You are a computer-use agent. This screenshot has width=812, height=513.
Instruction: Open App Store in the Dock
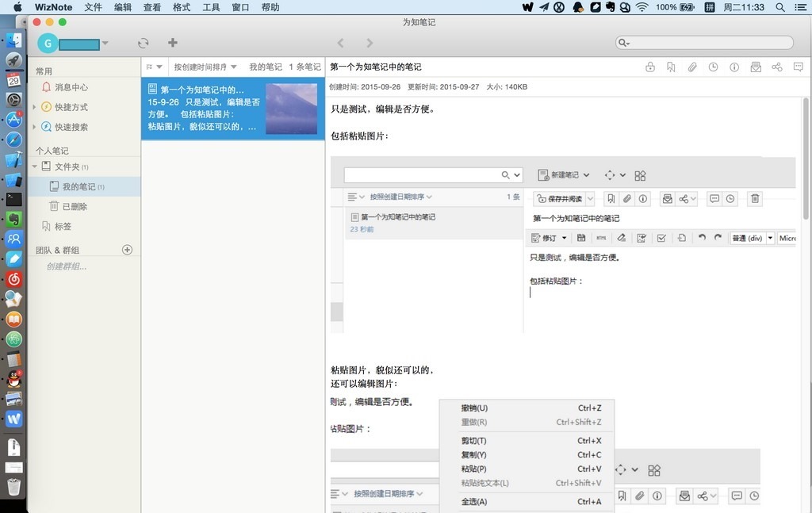click(x=14, y=119)
